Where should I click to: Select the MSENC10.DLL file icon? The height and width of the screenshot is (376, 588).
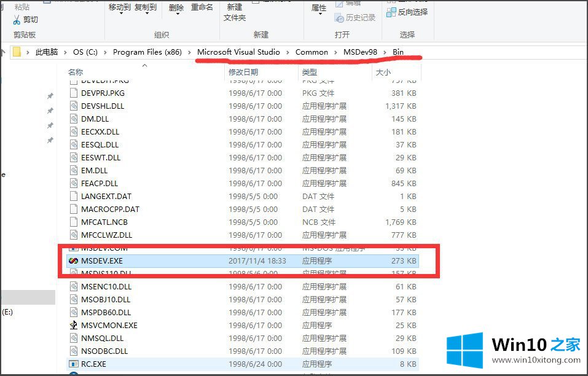74,286
